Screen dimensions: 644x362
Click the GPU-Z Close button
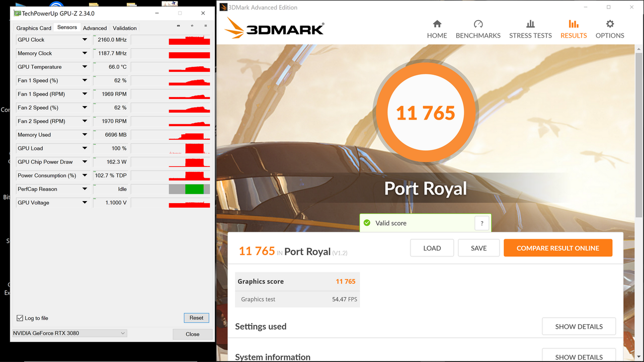click(x=192, y=334)
